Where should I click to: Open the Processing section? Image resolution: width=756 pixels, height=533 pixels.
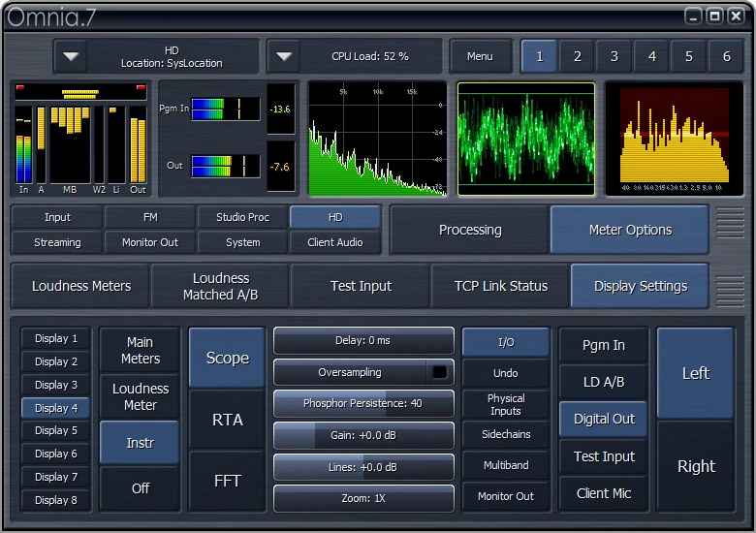point(470,230)
